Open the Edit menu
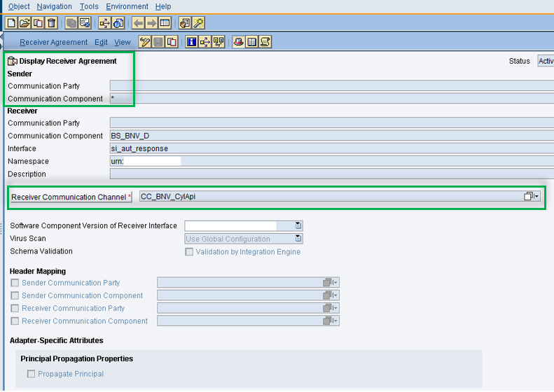The height and width of the screenshot is (392, 554). pyautogui.click(x=101, y=43)
